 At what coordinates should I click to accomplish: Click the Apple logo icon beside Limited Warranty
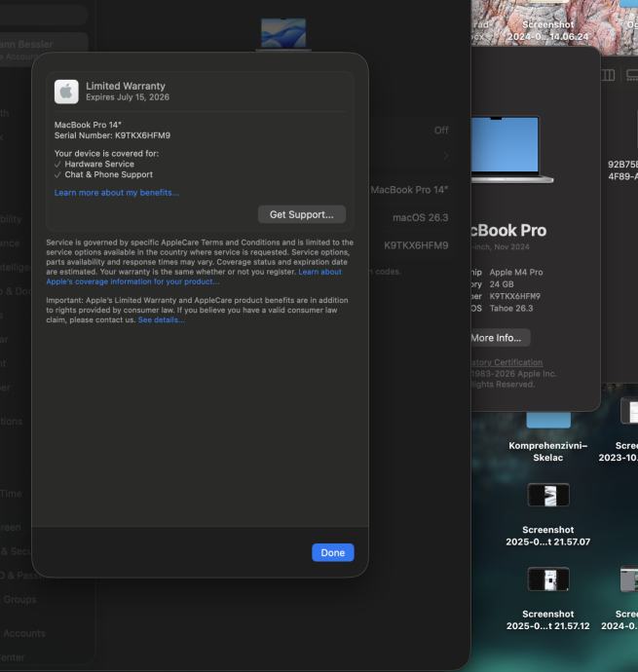coord(66,92)
